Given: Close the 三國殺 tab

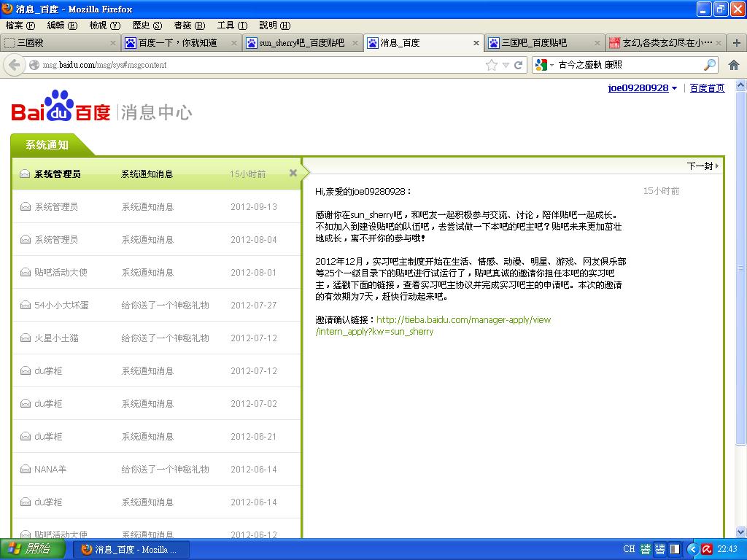Looking at the screenshot, I should click(113, 43).
